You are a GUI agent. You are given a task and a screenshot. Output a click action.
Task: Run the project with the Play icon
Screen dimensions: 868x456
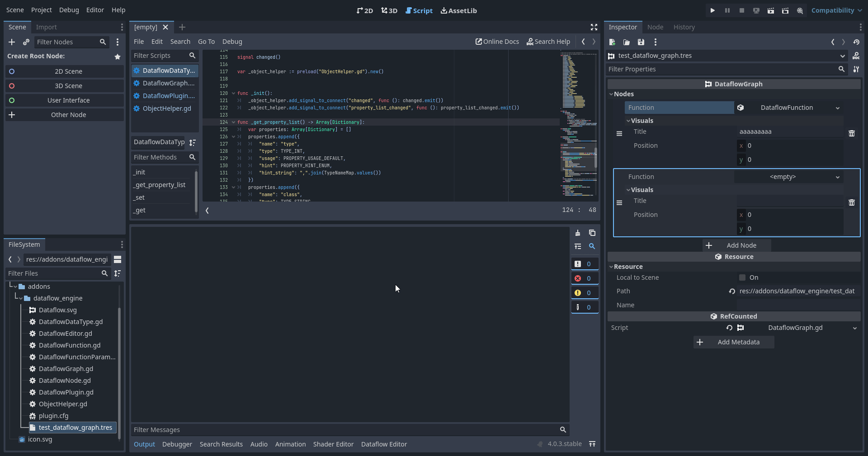712,10
